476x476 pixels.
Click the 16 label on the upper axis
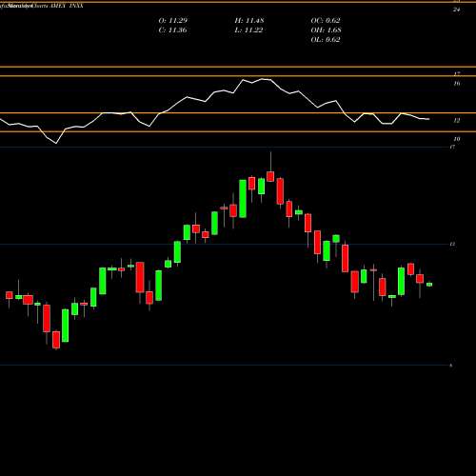[457, 84]
